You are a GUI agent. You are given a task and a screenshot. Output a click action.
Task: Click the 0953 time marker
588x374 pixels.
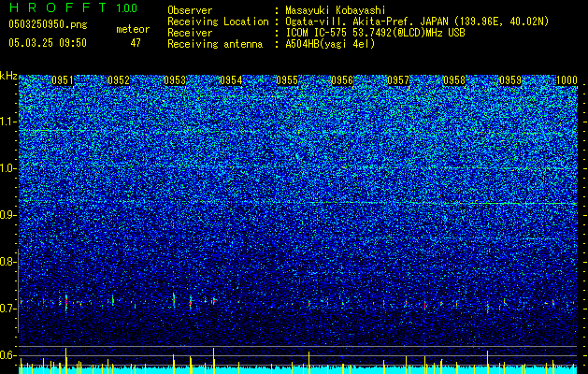175,80
